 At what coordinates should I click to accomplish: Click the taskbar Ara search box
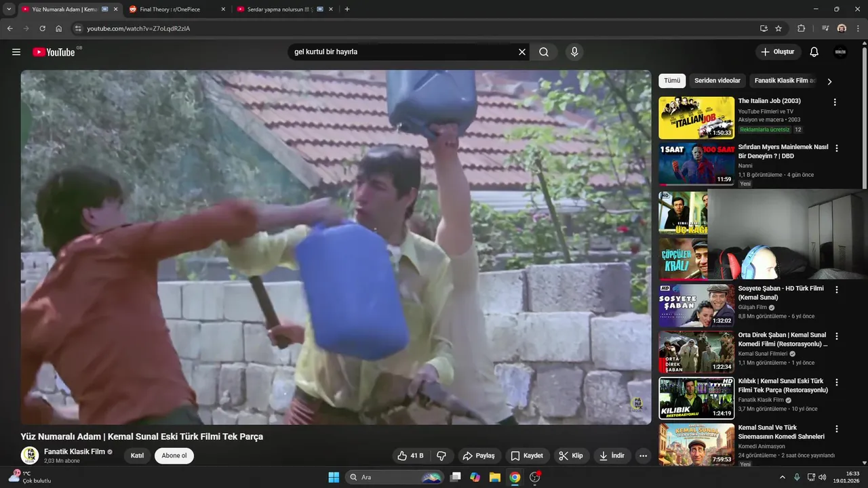pyautogui.click(x=395, y=477)
